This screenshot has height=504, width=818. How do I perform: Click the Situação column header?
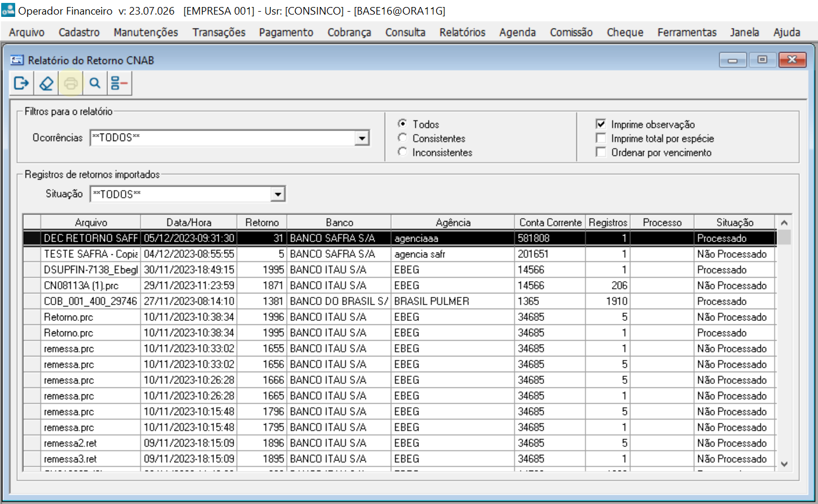[735, 222]
